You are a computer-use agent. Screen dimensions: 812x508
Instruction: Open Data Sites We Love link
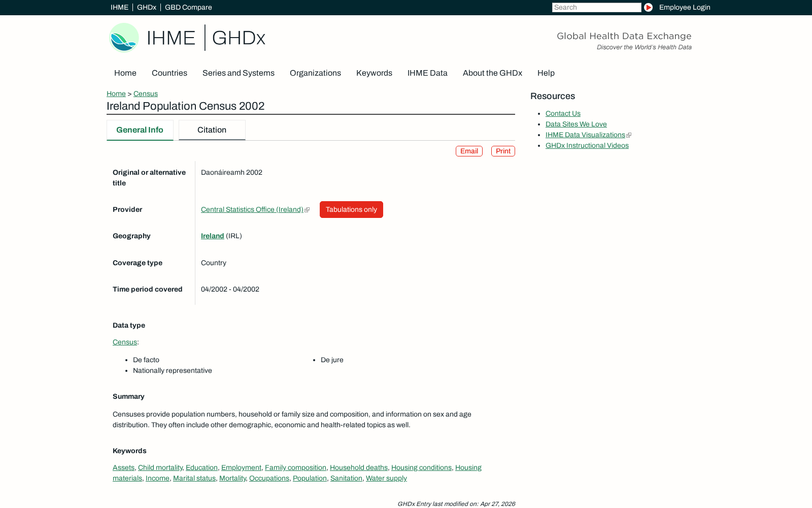point(576,124)
